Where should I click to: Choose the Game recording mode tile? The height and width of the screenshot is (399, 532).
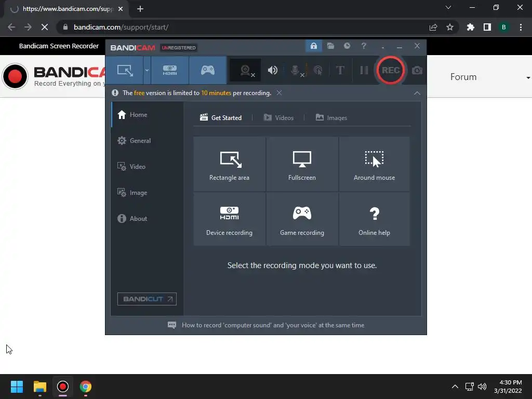[302, 219]
